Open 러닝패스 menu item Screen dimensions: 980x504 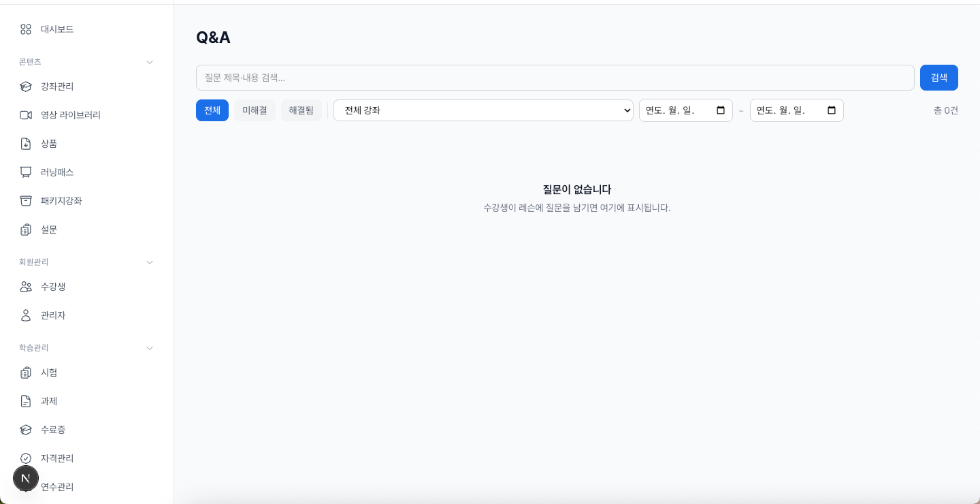pos(87,172)
